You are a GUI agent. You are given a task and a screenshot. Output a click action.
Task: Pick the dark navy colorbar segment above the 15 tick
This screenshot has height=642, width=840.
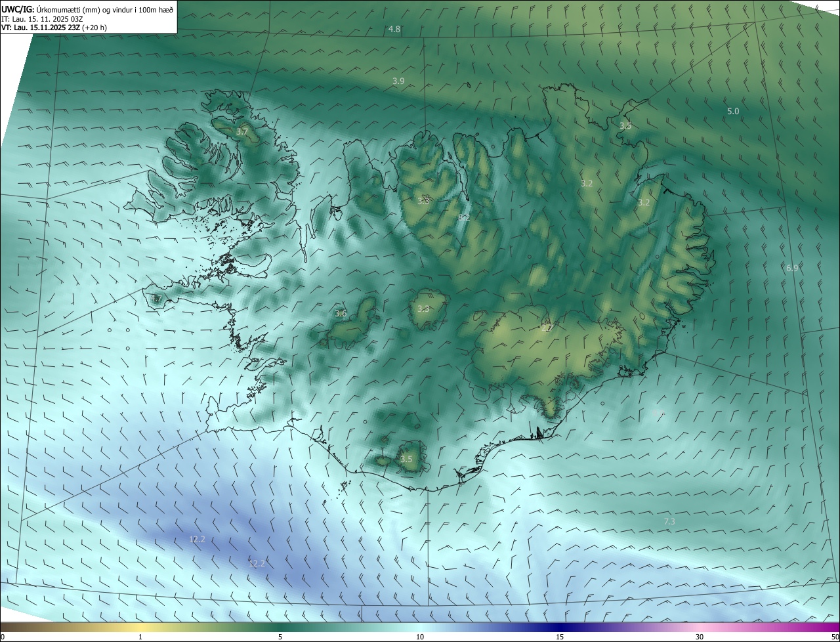click(x=560, y=627)
